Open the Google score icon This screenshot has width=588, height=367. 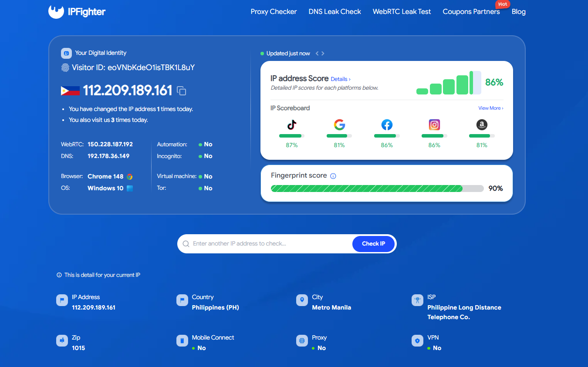click(x=339, y=125)
